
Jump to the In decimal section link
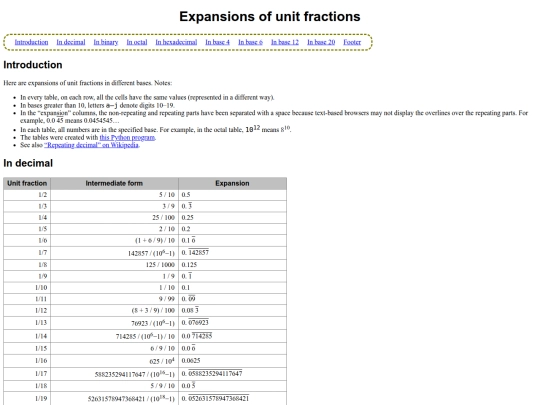[71, 42]
